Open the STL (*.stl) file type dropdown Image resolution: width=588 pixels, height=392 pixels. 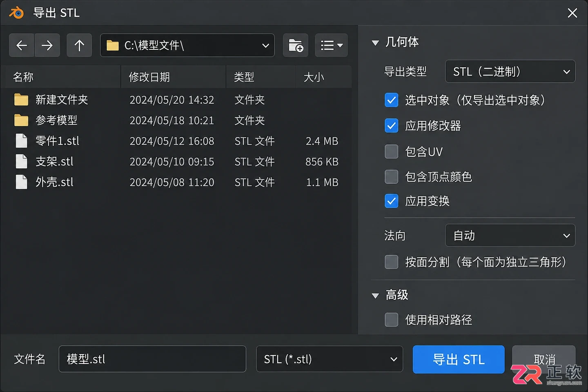pos(330,359)
